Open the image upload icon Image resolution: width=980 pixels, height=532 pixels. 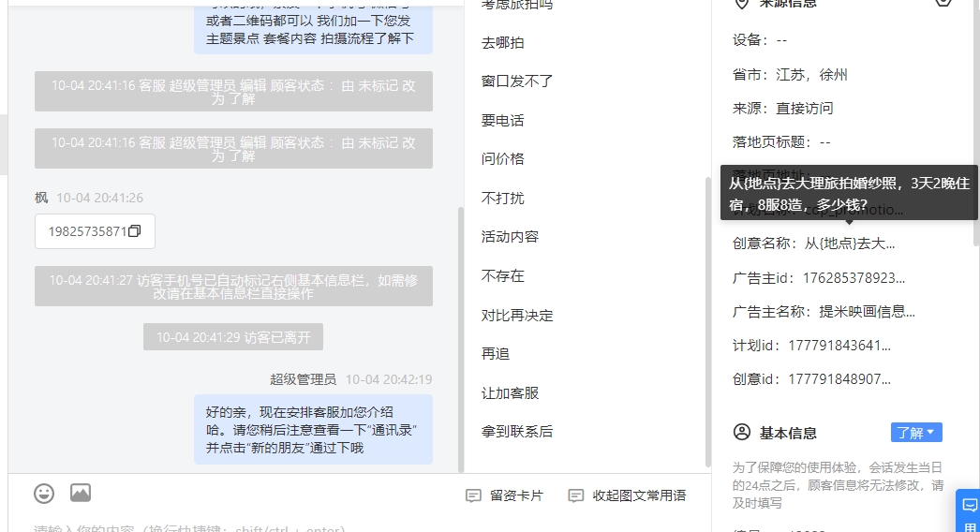tap(80, 494)
